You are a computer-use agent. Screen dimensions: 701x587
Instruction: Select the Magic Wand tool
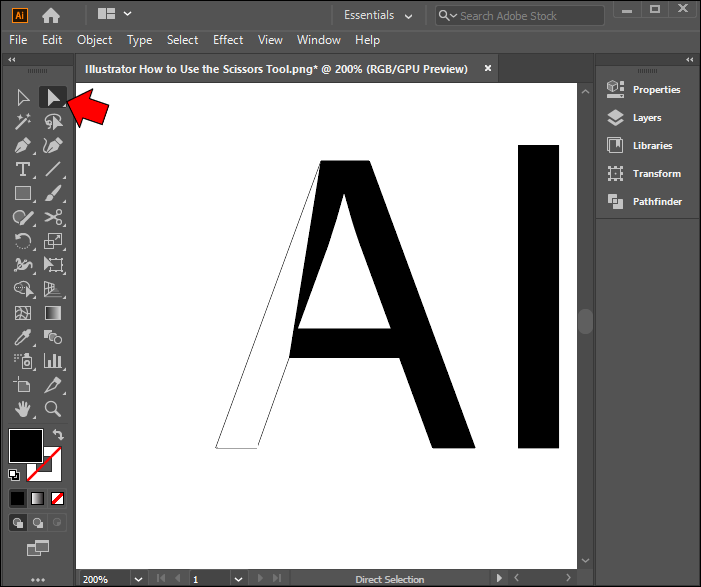23,121
